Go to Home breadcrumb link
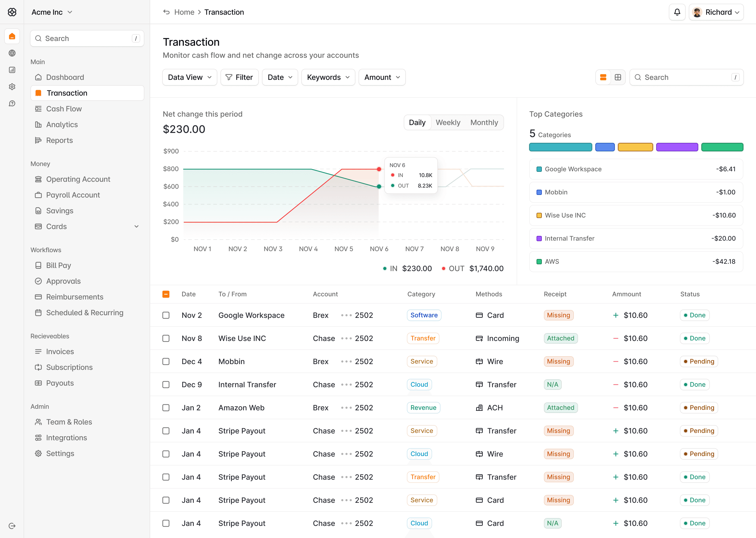This screenshot has width=756, height=538. 184,12
